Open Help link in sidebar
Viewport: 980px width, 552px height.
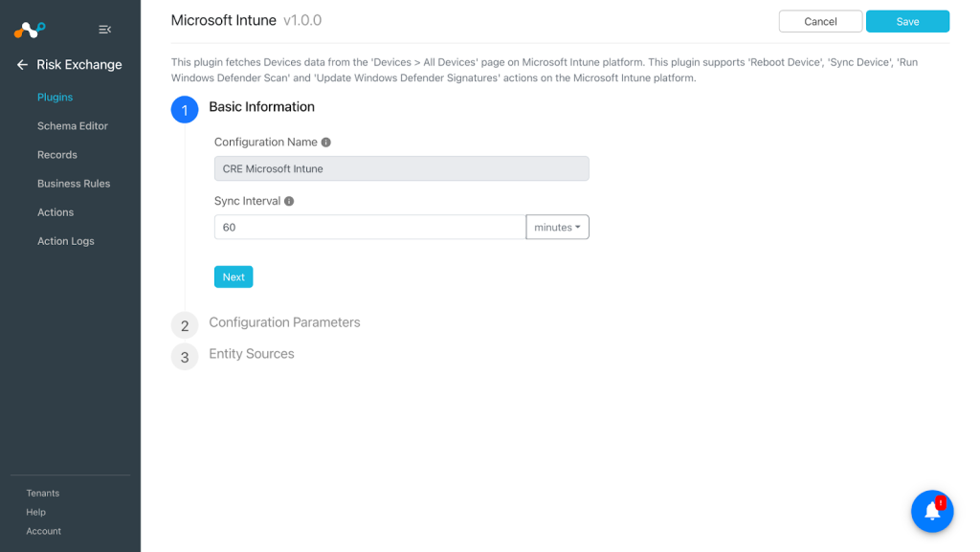35,512
